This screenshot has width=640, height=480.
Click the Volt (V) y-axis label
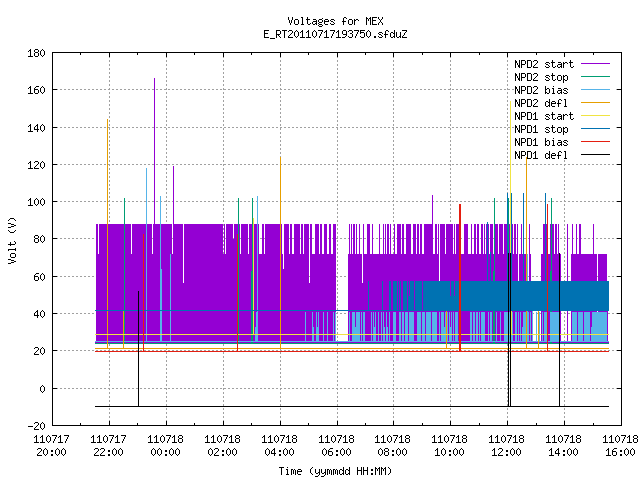tap(12, 240)
